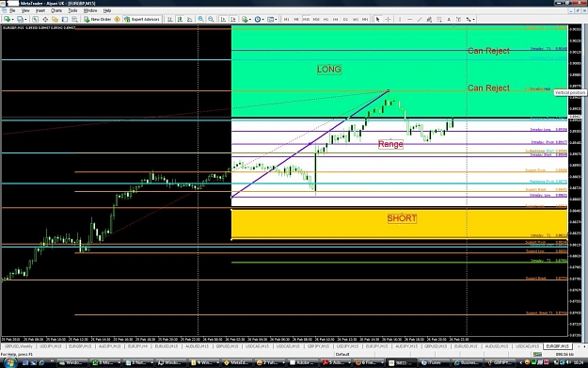The height and width of the screenshot is (368, 588).
Task: Select the Text Label tool
Action: click(x=458, y=19)
